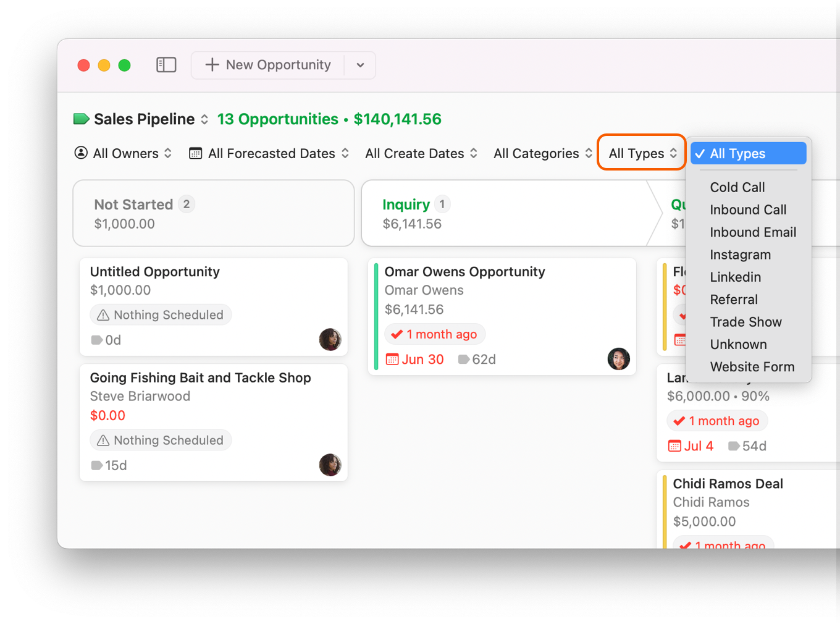Open the All Categories dropdown
The width and height of the screenshot is (840, 624).
535,153
